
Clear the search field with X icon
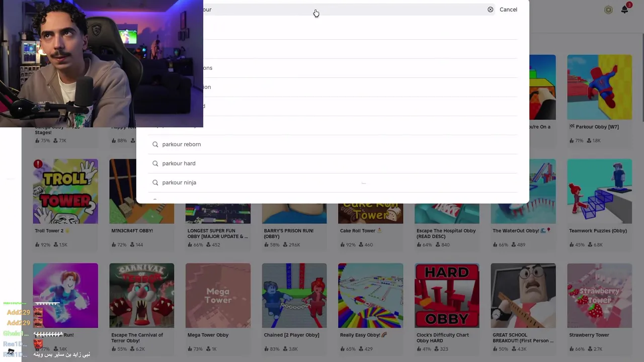(x=490, y=10)
